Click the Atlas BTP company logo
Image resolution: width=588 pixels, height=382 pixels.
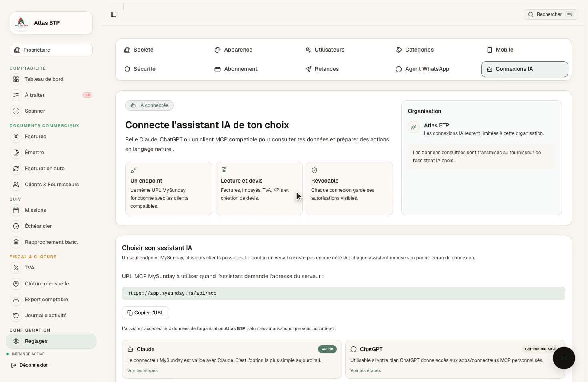click(x=21, y=23)
